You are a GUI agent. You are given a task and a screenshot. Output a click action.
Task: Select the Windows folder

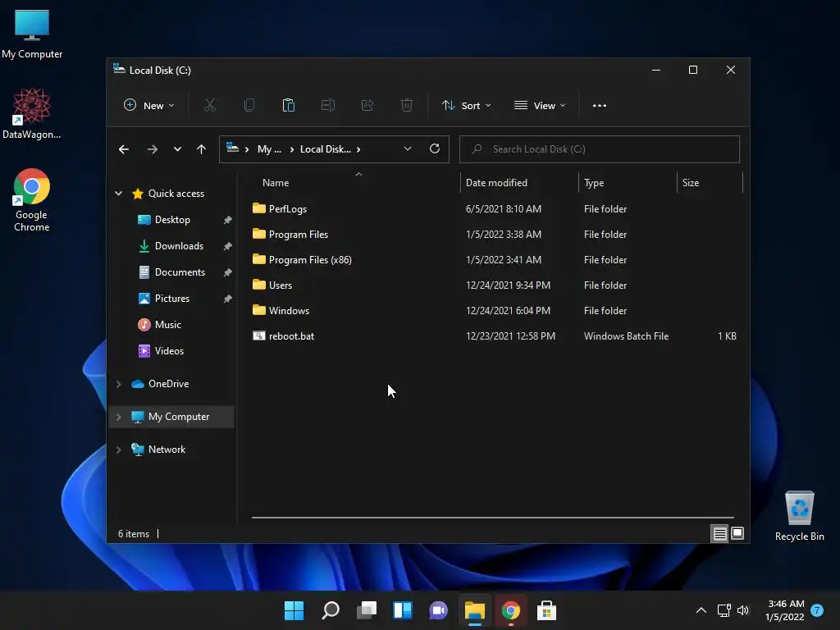[493, 311]
